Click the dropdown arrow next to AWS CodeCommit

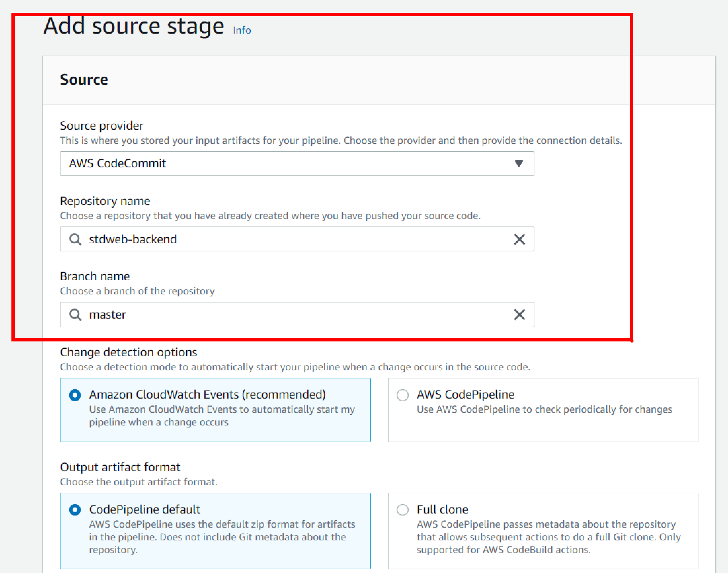click(519, 164)
